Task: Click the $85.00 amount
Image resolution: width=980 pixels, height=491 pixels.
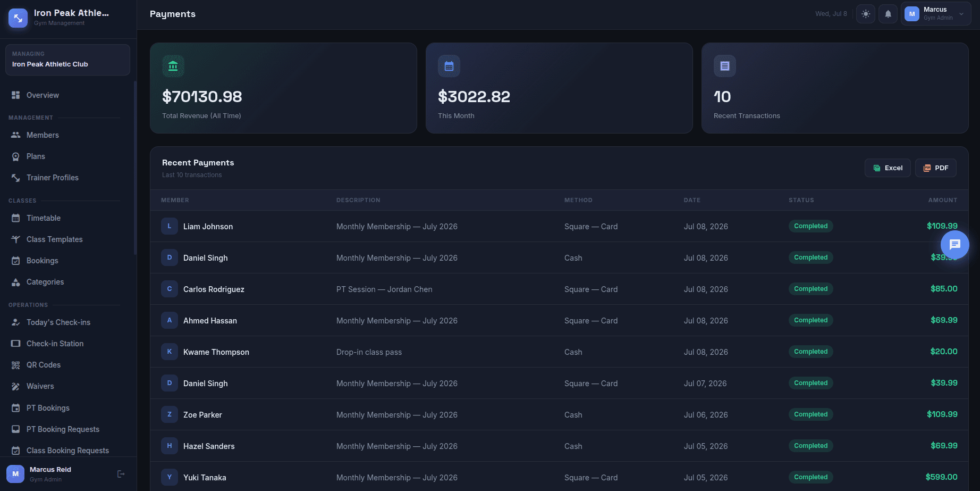Action: click(944, 289)
